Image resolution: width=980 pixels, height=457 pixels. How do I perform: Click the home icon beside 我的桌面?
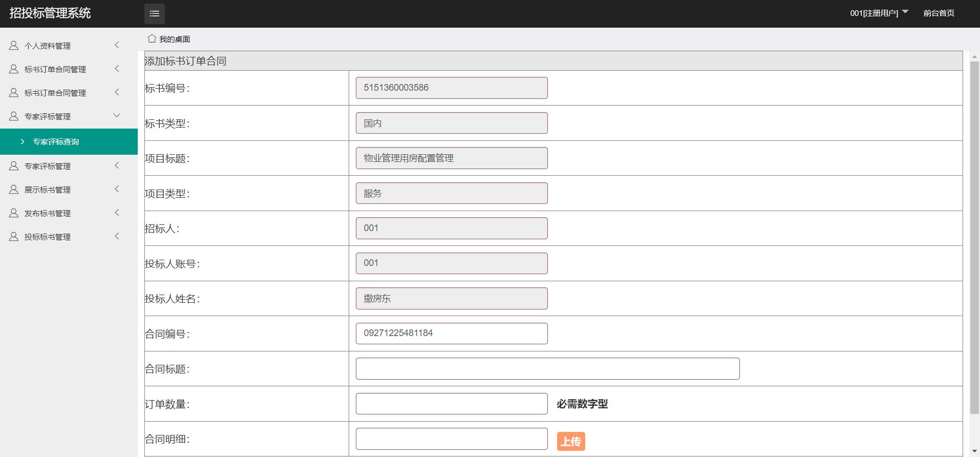[152, 38]
